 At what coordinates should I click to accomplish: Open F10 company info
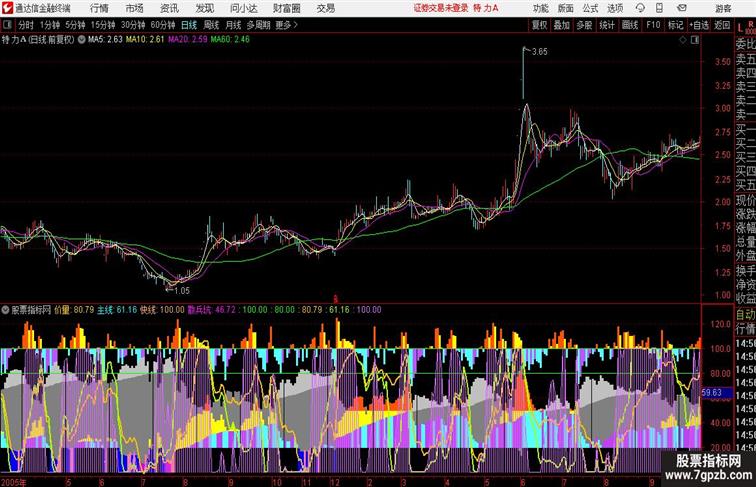point(653,25)
